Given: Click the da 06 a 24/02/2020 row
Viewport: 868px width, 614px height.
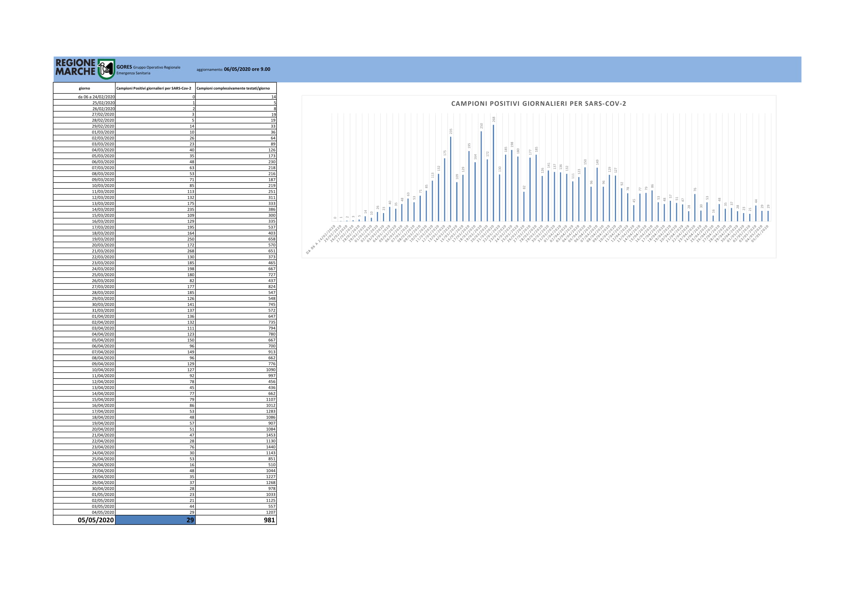Looking at the screenshot, I should click(x=165, y=97).
